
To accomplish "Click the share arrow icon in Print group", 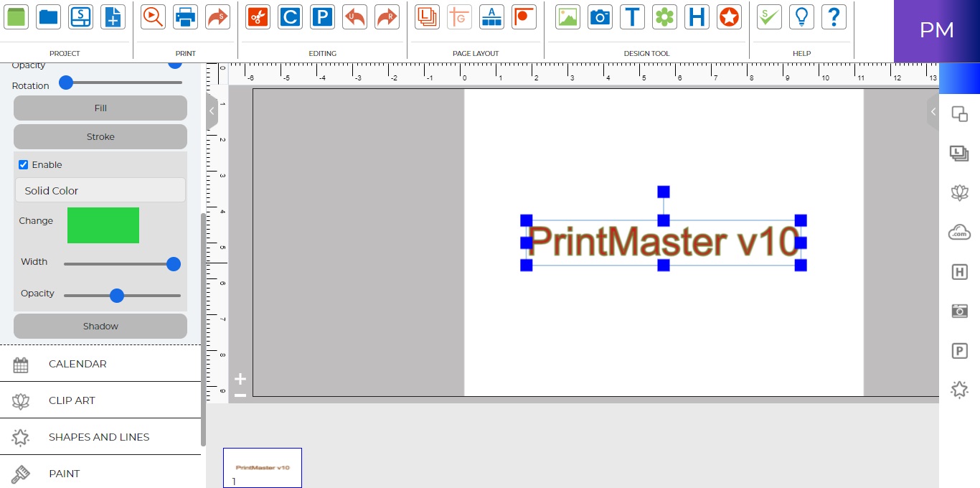I will [217, 17].
